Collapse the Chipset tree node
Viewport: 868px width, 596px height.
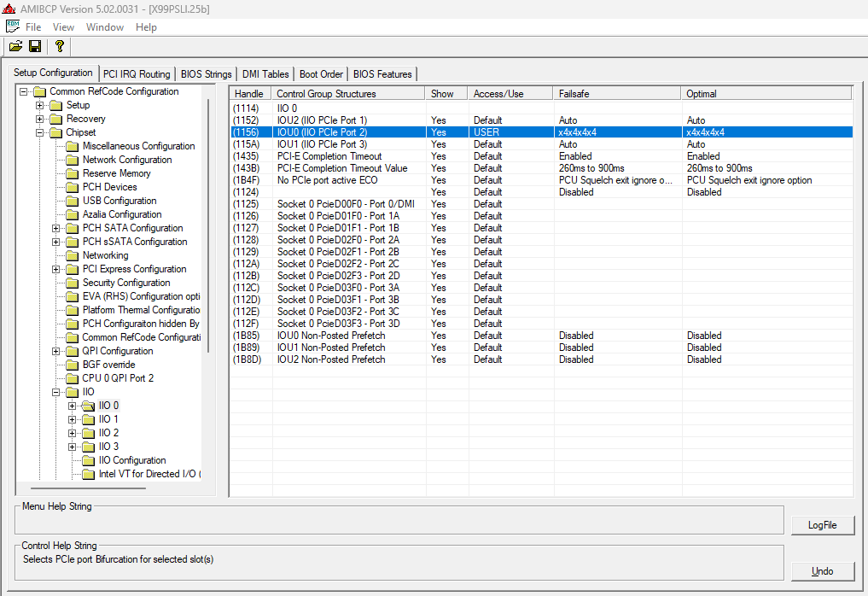(39, 133)
